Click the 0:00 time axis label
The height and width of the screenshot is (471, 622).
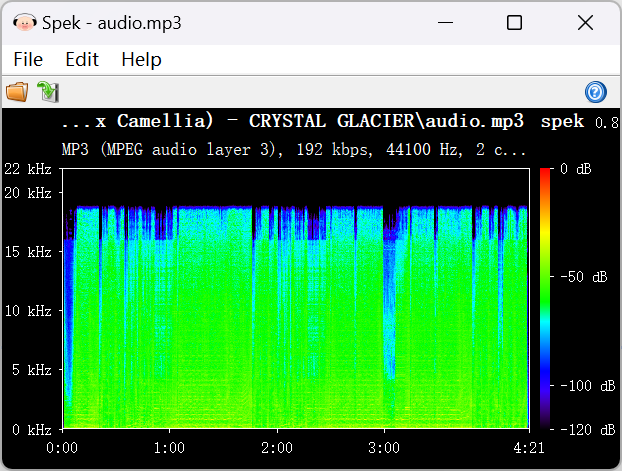coord(63,447)
